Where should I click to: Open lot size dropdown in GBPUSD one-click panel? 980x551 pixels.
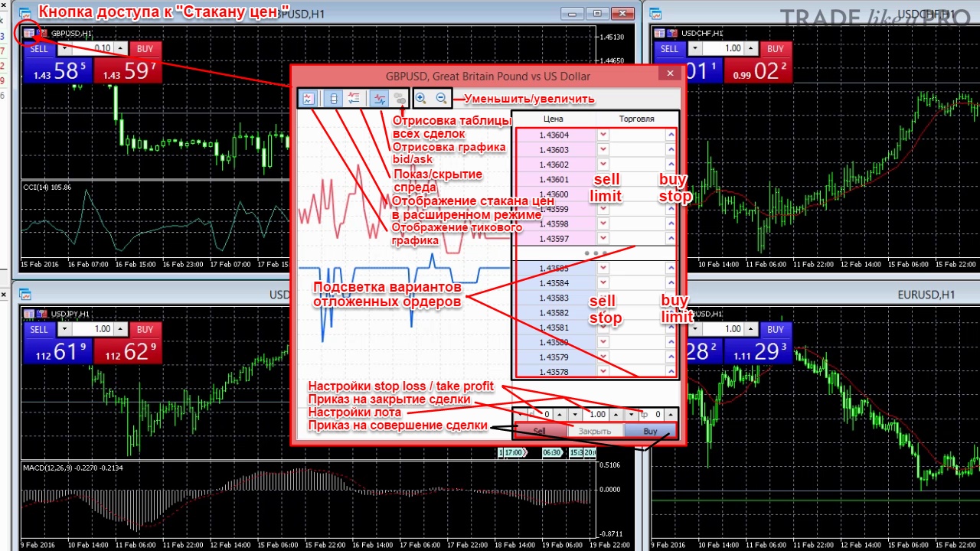pyautogui.click(x=64, y=48)
